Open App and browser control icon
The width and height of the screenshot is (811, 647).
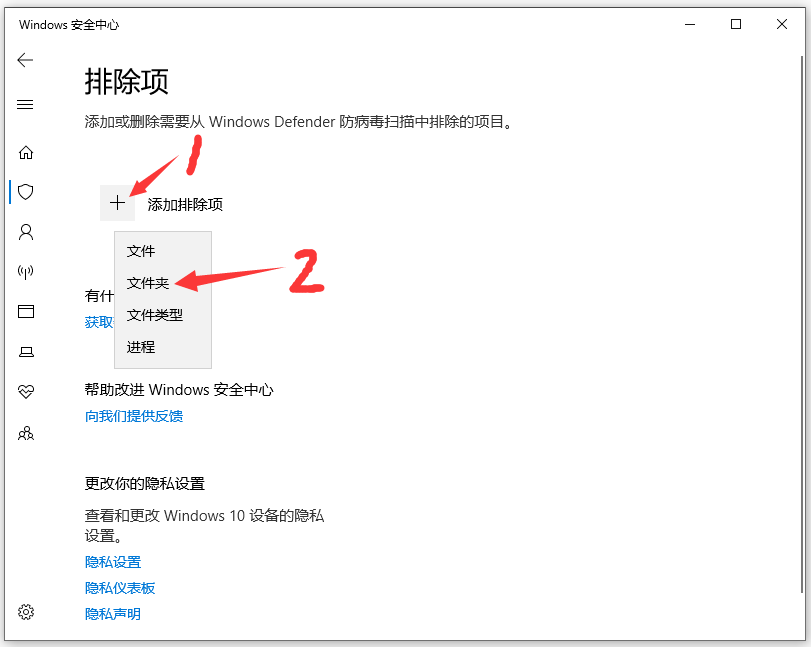pyautogui.click(x=26, y=312)
